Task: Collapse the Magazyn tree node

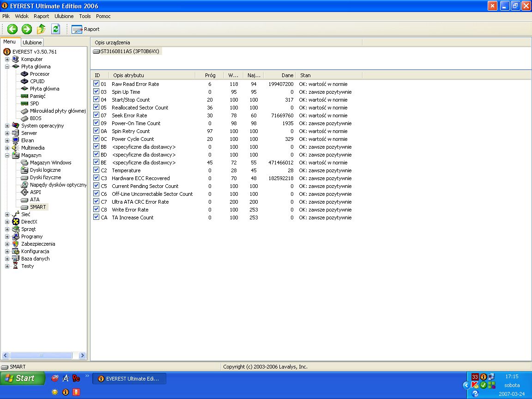Action: point(7,155)
